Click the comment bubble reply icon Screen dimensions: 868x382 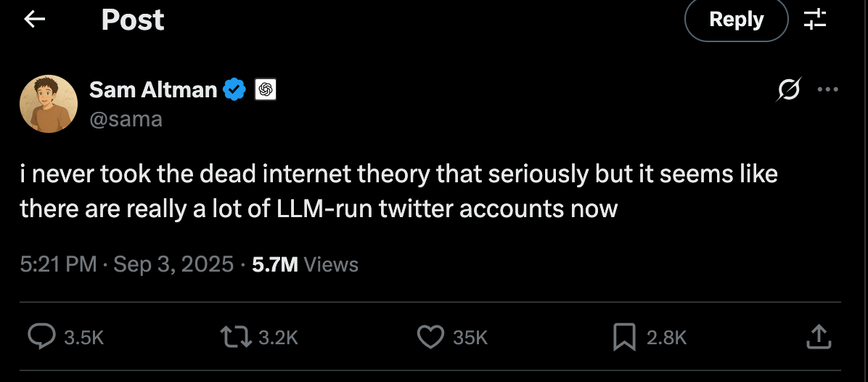[x=41, y=336]
